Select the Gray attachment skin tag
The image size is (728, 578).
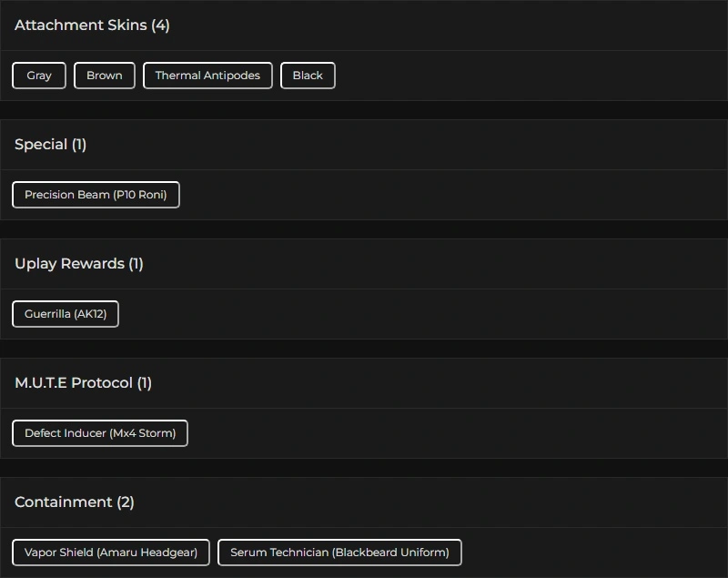click(x=39, y=76)
